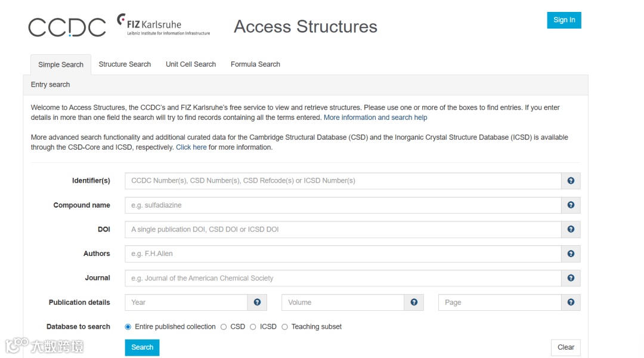Show help for the Journal field

[571, 278]
